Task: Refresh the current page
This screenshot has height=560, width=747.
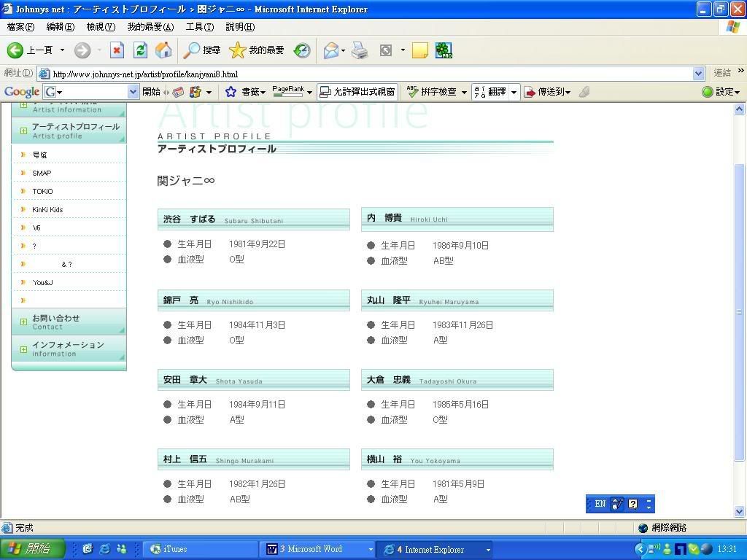Action: click(140, 50)
